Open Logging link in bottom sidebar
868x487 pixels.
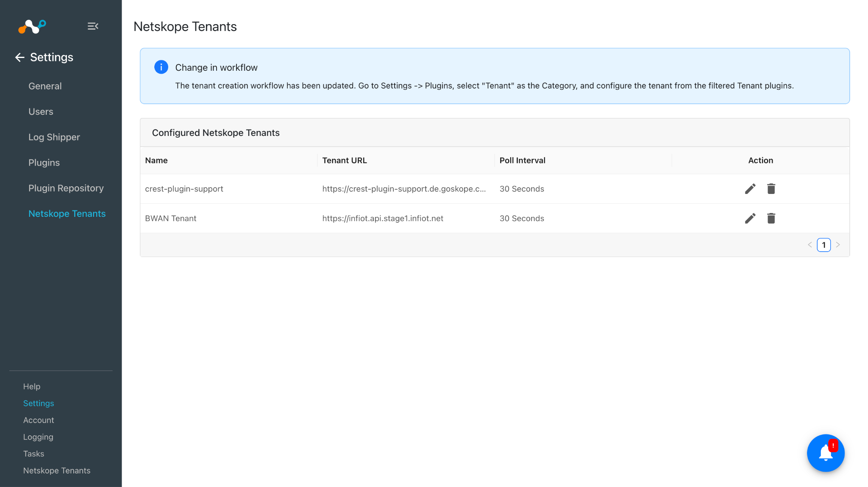point(38,437)
